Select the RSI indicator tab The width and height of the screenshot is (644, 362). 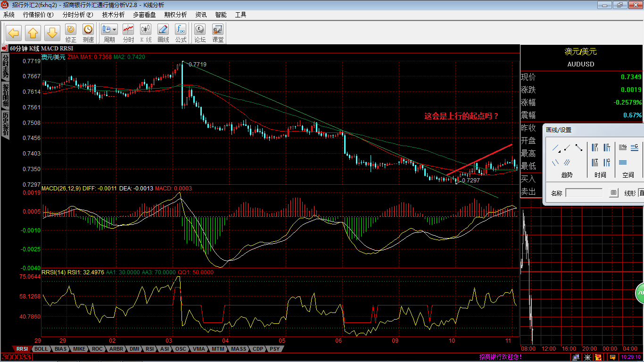click(x=150, y=349)
